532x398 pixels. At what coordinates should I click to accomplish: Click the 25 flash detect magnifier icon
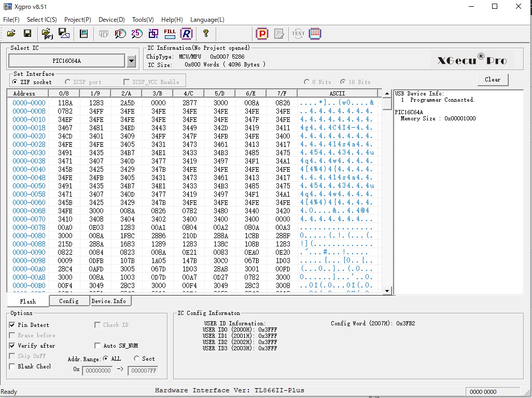(137, 33)
